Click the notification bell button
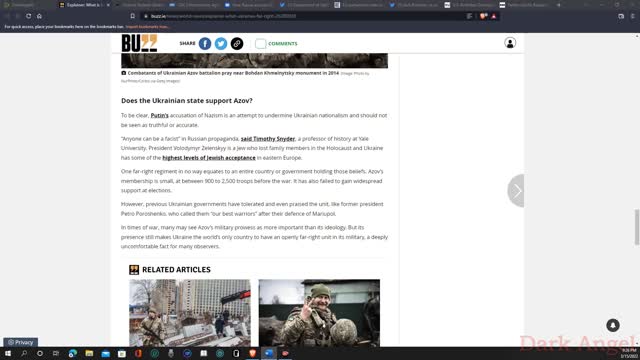The image size is (640, 360). pos(613,325)
